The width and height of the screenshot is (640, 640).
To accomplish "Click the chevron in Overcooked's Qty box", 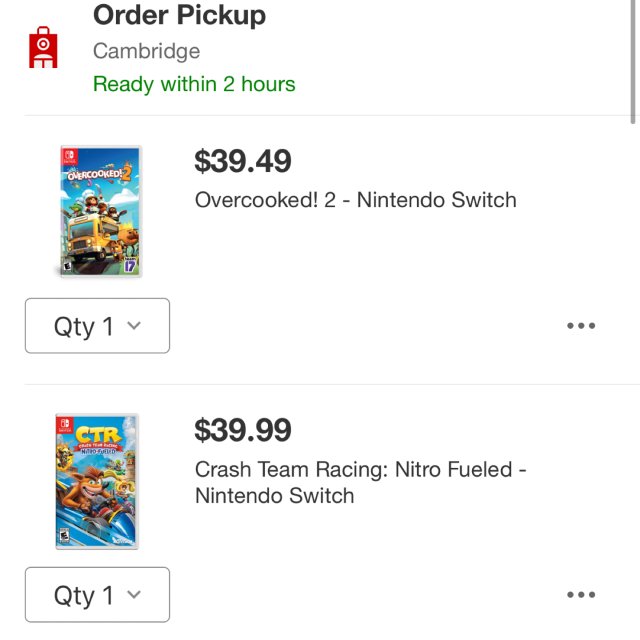I will tap(135, 326).
